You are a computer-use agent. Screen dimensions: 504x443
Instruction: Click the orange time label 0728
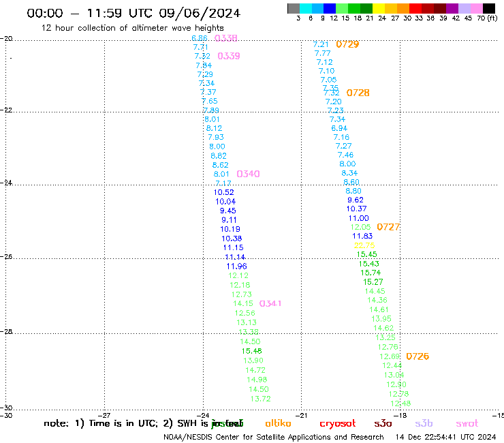click(x=358, y=93)
